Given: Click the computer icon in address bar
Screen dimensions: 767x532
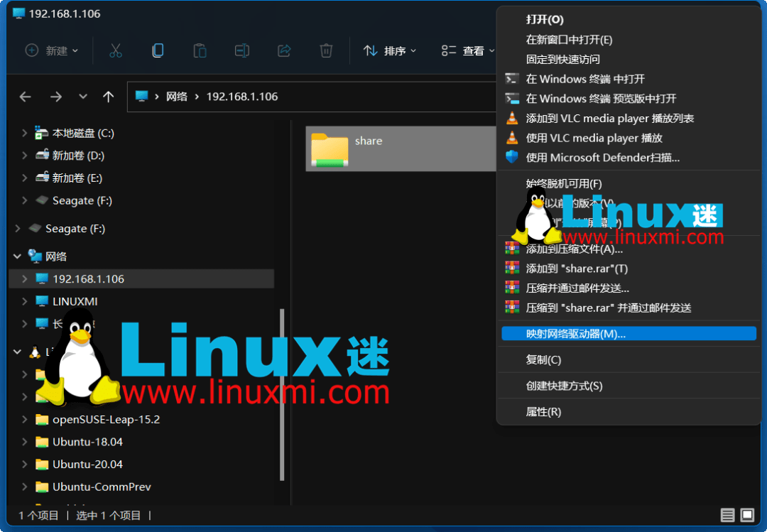Looking at the screenshot, I should pyautogui.click(x=142, y=97).
